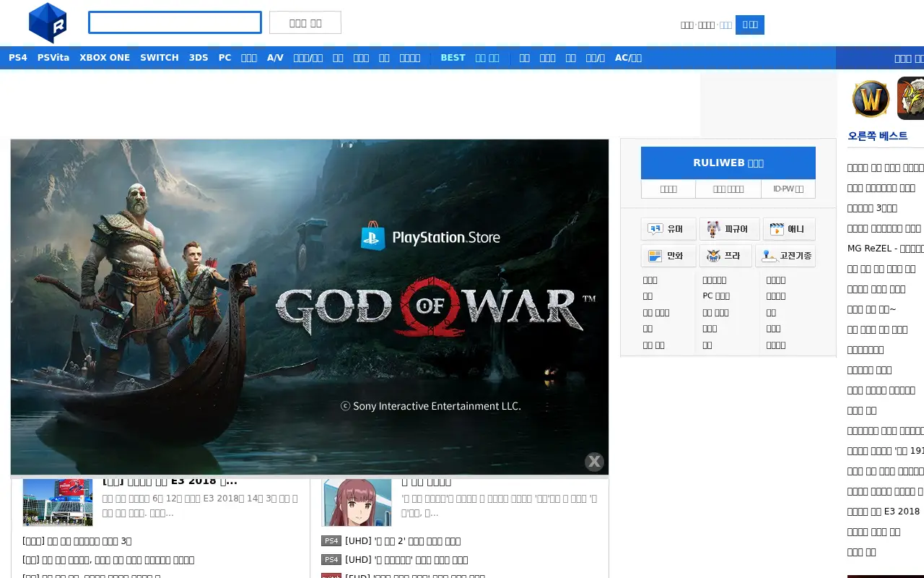Submit using the button beside the search field
The height and width of the screenshot is (578, 924).
(x=305, y=22)
